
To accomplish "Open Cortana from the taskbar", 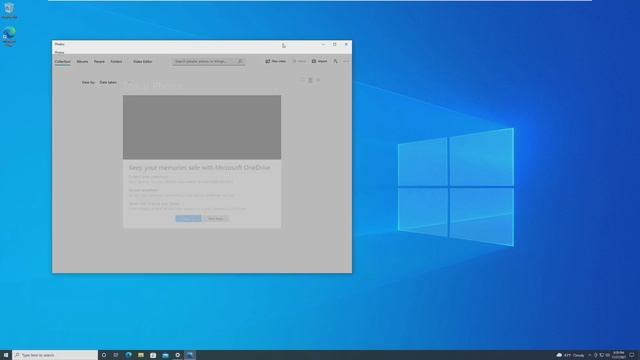I will click(x=104, y=355).
